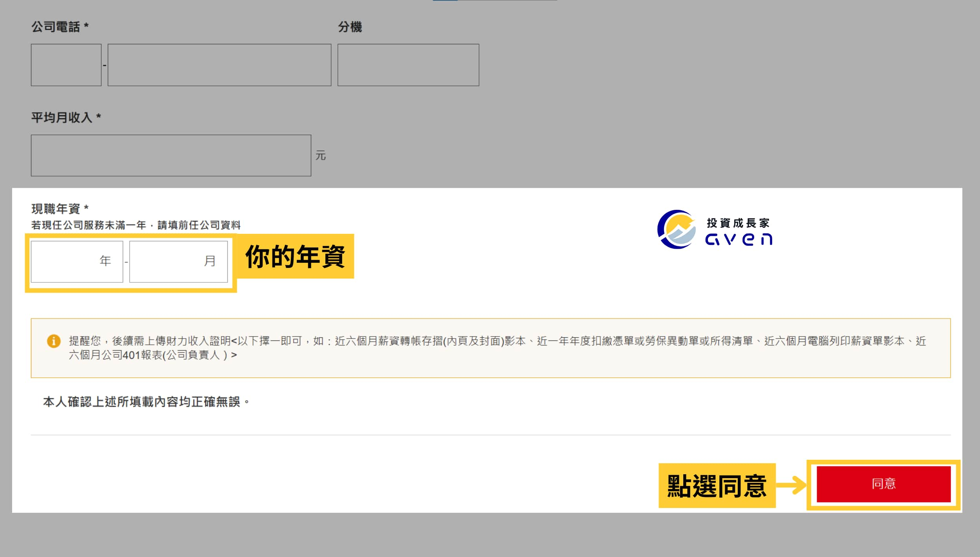980x557 pixels.
Task: Click the 分機 extension input field
Action: coord(408,65)
